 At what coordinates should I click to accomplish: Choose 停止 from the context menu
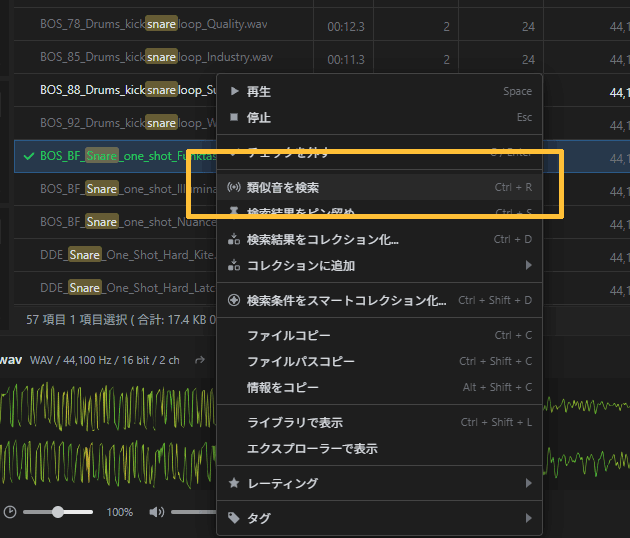[x=380, y=117]
